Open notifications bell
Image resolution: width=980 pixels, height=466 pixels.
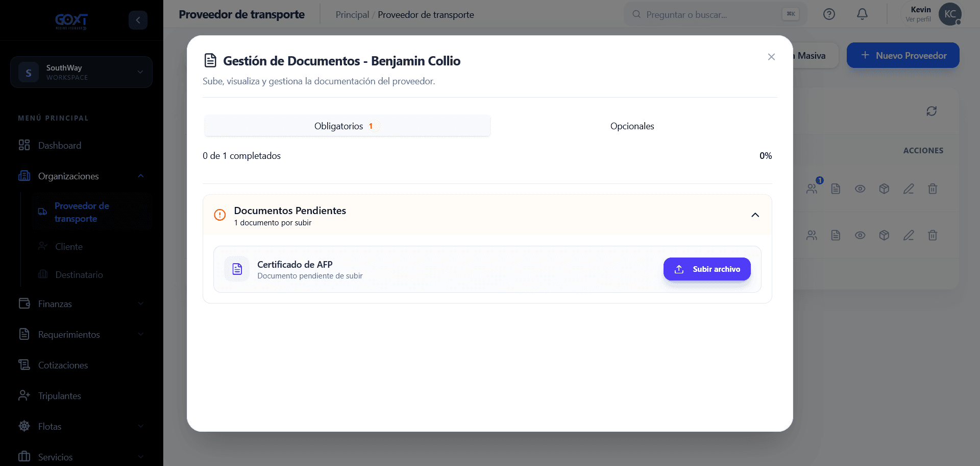tap(862, 14)
